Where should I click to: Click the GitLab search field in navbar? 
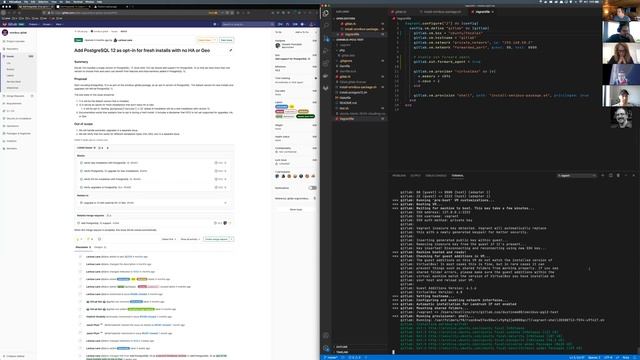pos(247,24)
